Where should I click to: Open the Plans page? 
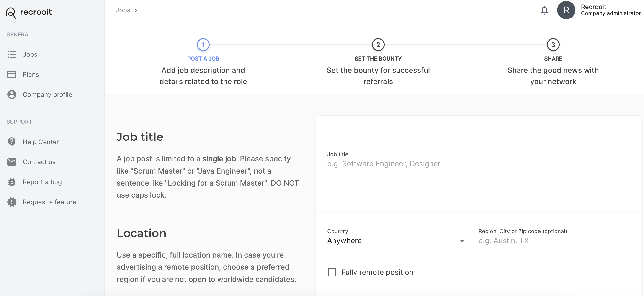(31, 74)
